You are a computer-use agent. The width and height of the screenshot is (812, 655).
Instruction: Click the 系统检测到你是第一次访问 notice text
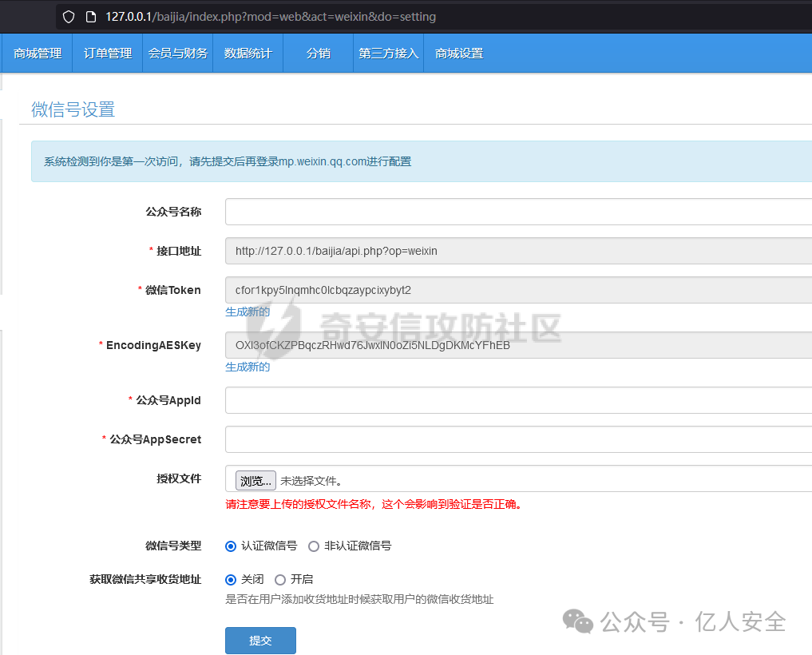click(228, 161)
